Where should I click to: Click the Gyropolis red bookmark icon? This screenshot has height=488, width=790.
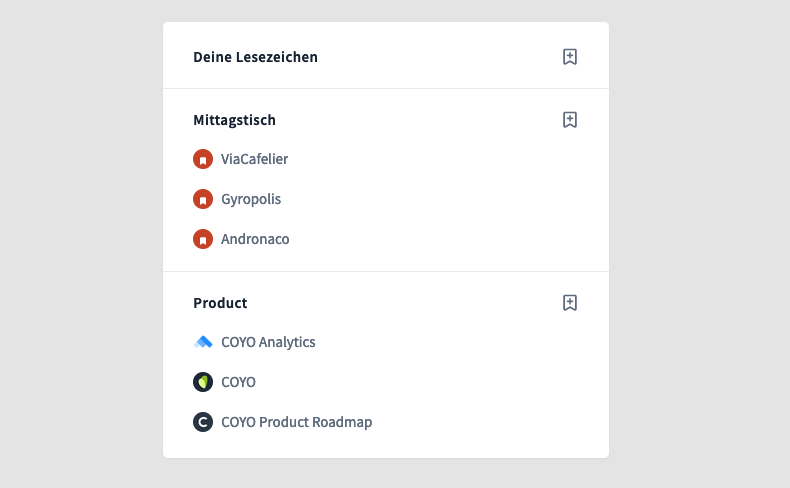coord(203,199)
